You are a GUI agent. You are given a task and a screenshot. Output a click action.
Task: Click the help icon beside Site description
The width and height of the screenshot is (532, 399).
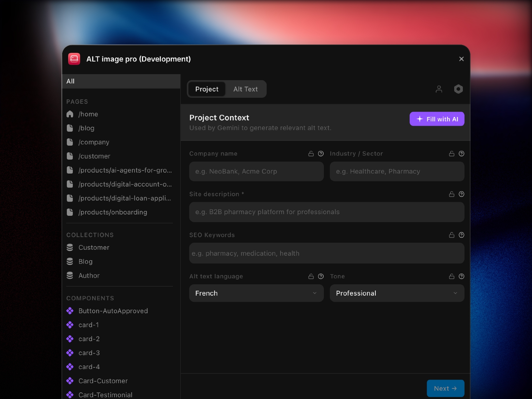coord(461,194)
